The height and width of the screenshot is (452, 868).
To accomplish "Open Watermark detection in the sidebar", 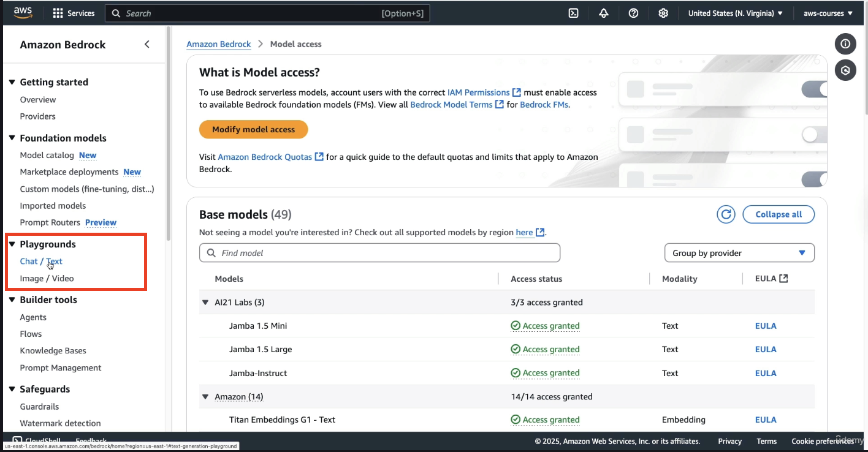I will pyautogui.click(x=60, y=423).
